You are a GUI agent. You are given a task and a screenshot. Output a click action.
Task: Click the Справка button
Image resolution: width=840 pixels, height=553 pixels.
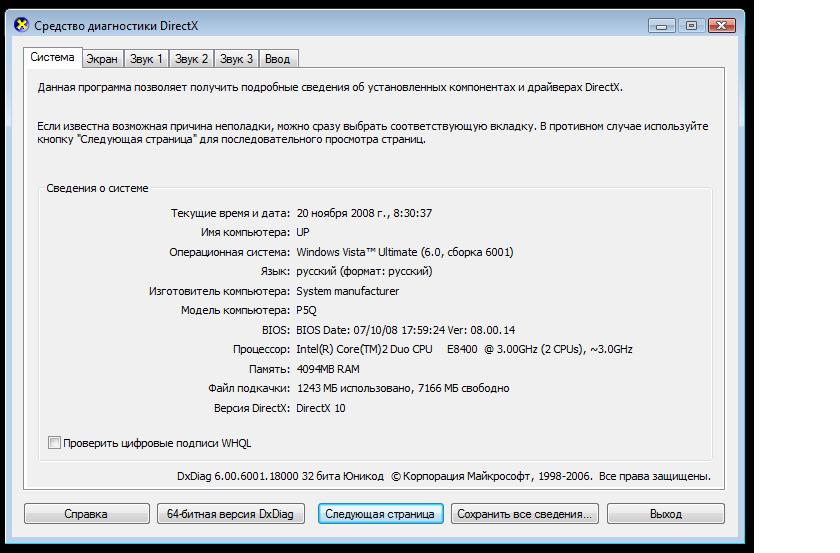(86, 514)
